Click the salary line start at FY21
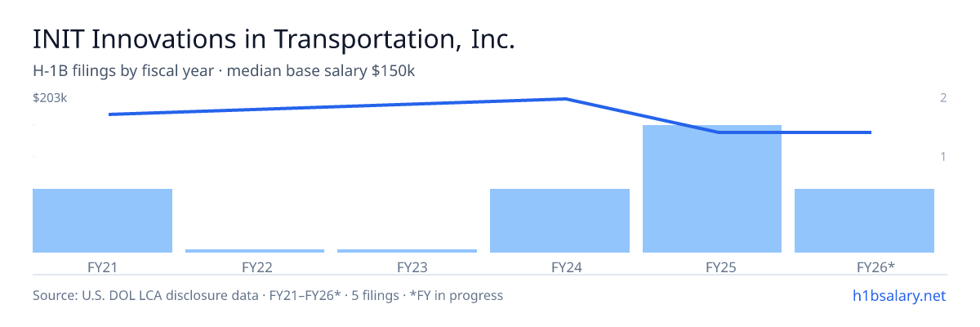 click(109, 114)
